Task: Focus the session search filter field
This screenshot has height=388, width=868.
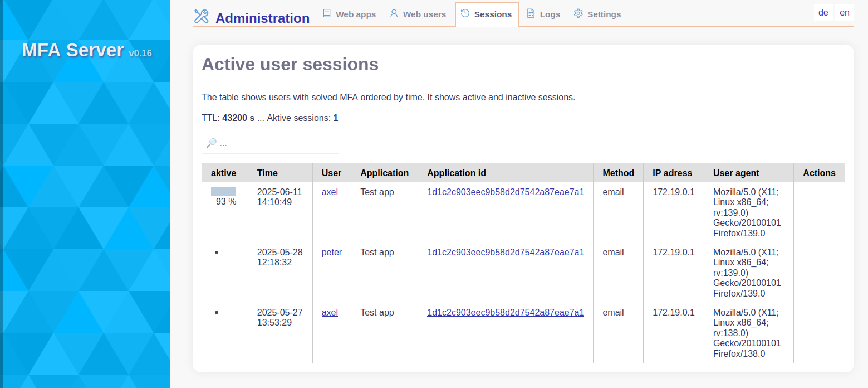Action: 270,143
